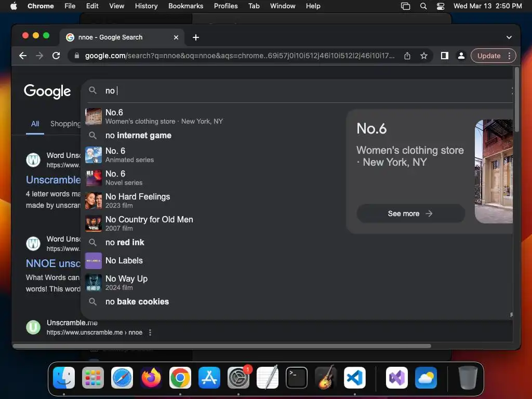Open the Window menu
Viewport: 532px width, 399px height.
pyautogui.click(x=283, y=6)
